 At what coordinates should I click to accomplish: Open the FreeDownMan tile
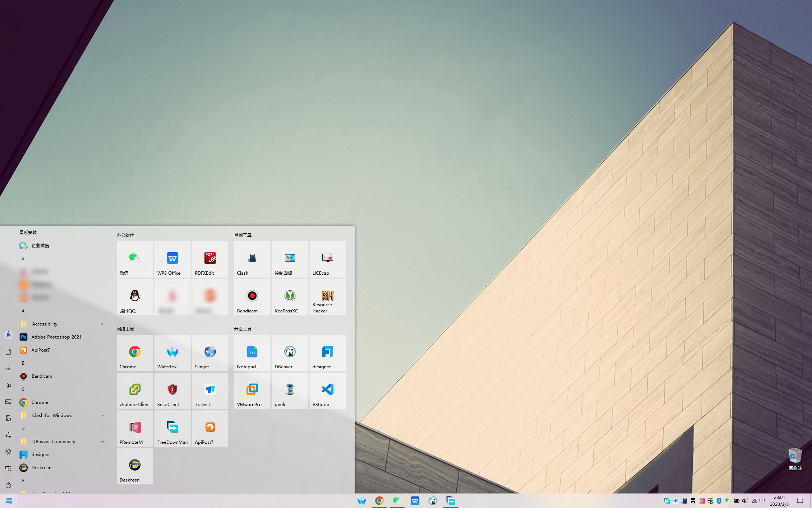(172, 429)
